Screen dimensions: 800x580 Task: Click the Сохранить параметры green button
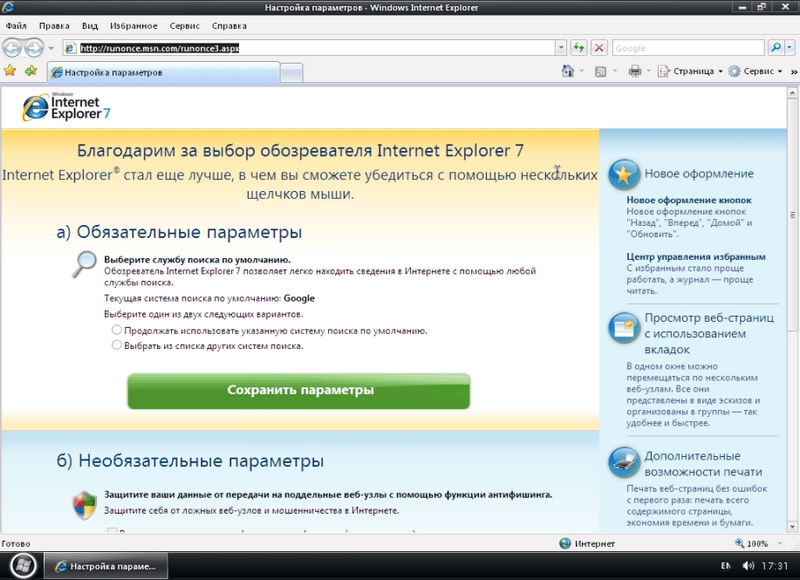coord(299,391)
